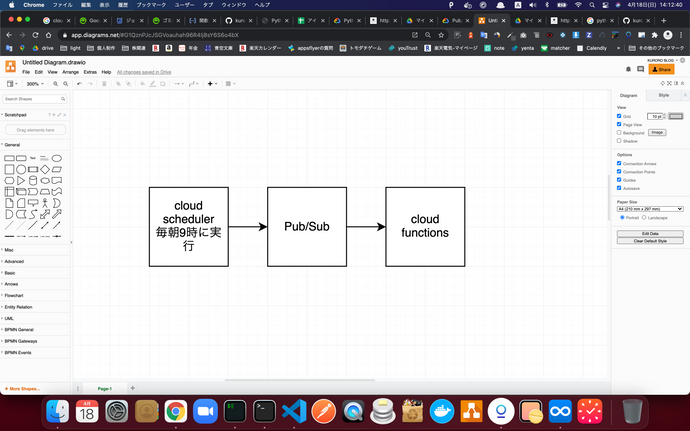Expand the BPMN Gateways section
This screenshot has height=431, width=690.
[x=35, y=341]
